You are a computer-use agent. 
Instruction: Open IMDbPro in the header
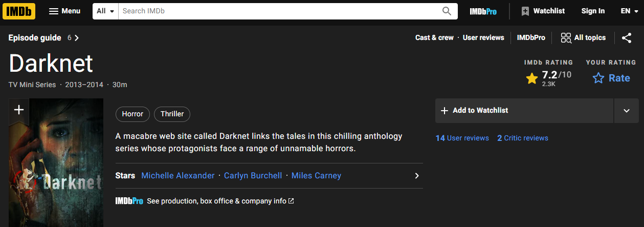click(483, 11)
